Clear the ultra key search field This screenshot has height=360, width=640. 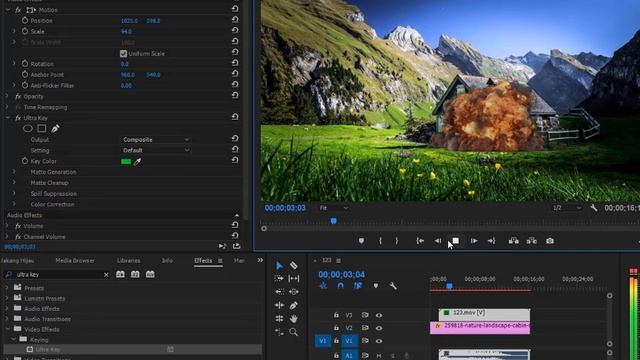pos(106,275)
